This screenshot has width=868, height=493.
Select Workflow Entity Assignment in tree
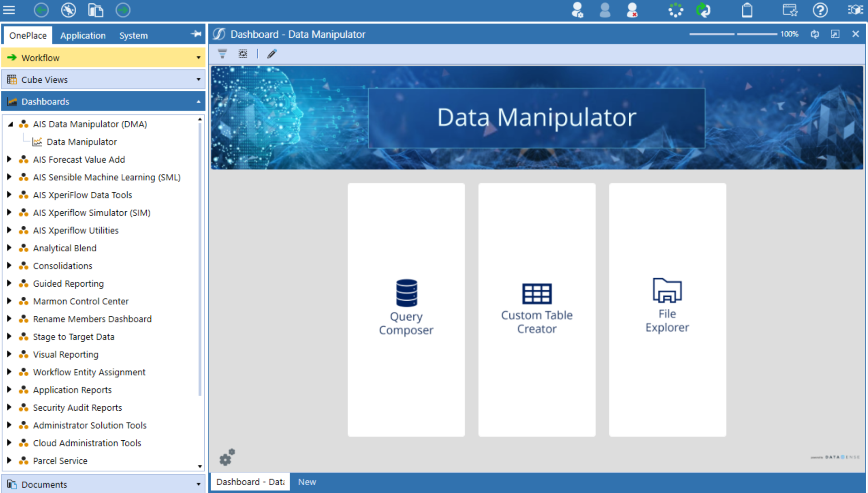tap(89, 372)
